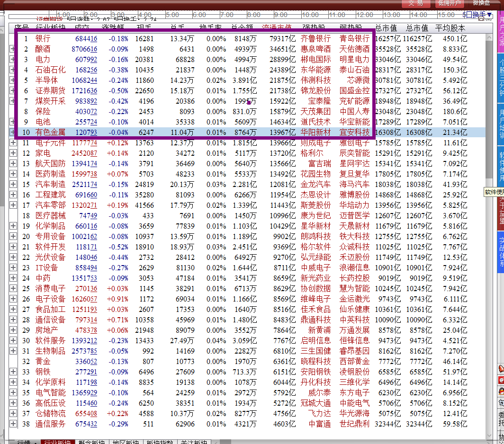Select the 医药制造 sector name
This screenshot has height=444, width=504.
pos(50,174)
